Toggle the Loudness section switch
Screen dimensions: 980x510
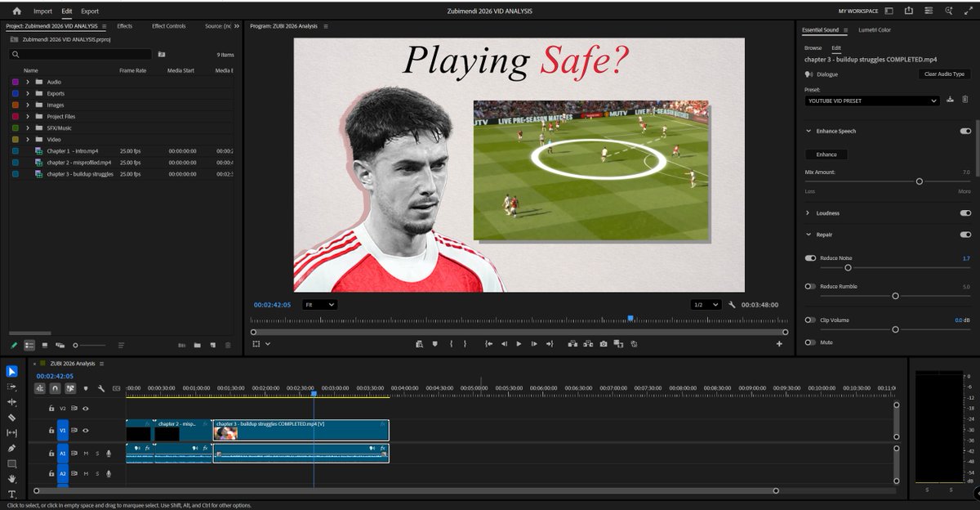pos(965,213)
